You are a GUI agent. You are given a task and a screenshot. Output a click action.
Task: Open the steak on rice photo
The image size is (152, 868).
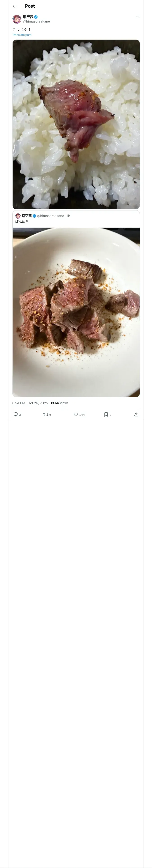tap(76, 124)
